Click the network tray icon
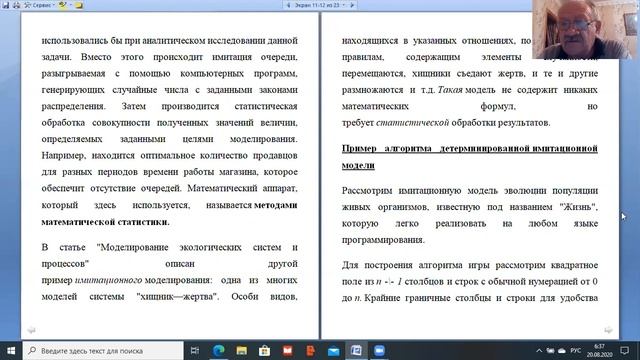 tap(550, 351)
